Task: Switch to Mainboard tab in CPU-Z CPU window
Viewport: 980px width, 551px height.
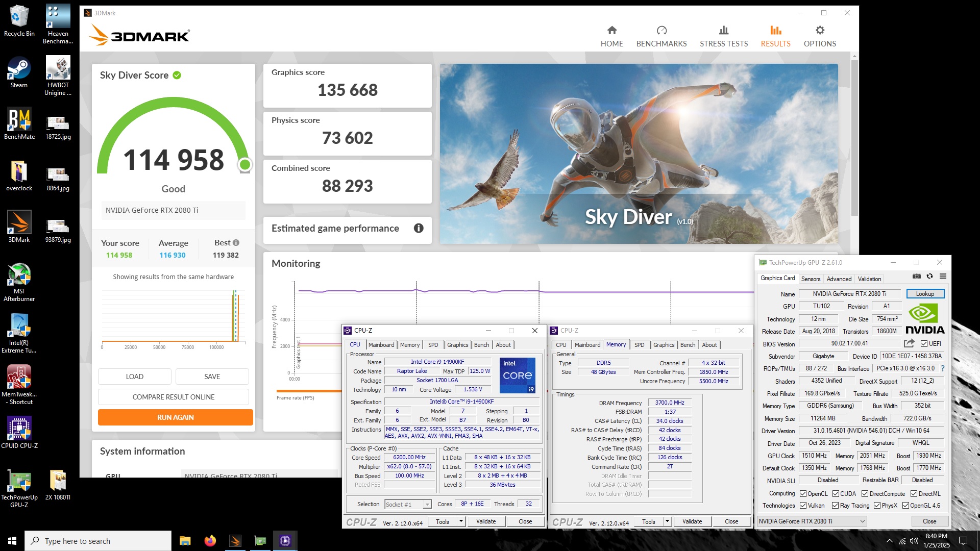Action: click(381, 345)
